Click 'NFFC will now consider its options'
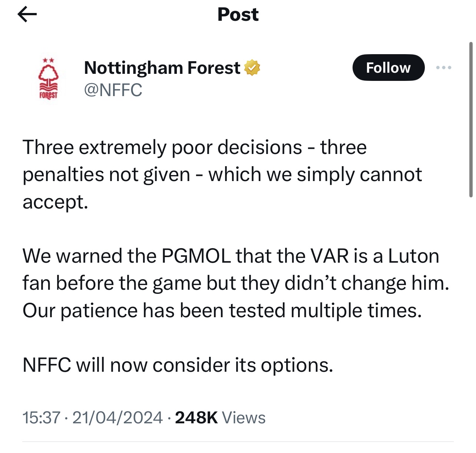The height and width of the screenshot is (453, 476). coord(178,365)
